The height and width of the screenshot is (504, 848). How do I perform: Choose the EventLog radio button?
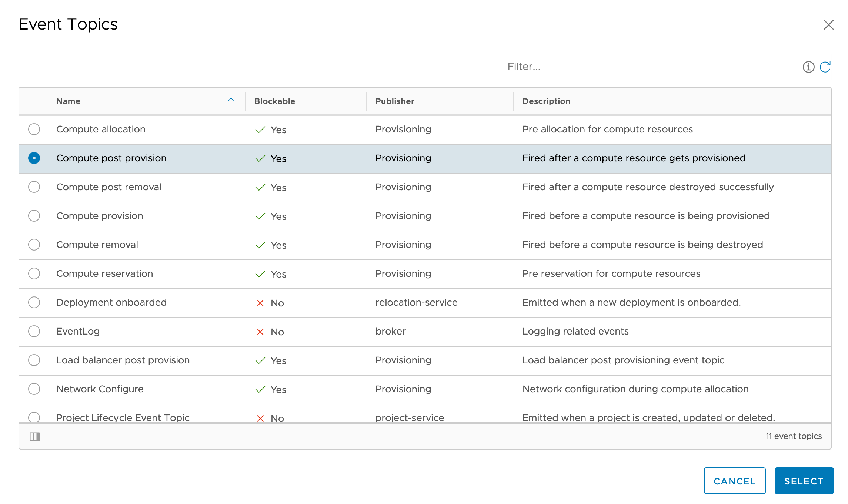click(x=34, y=331)
